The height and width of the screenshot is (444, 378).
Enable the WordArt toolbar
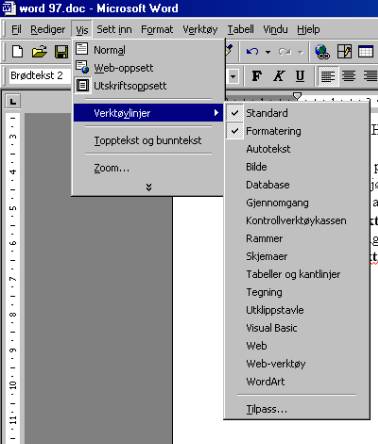297,382
